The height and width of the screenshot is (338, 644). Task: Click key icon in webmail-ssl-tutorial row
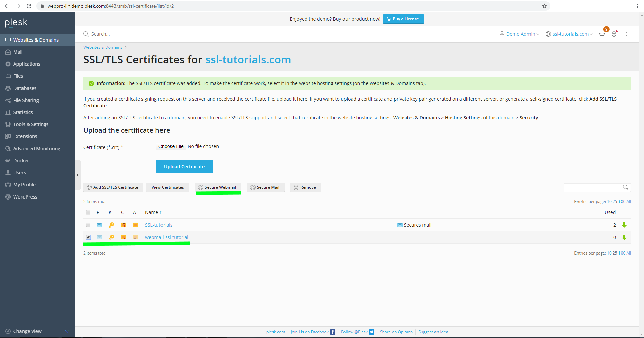tap(111, 237)
